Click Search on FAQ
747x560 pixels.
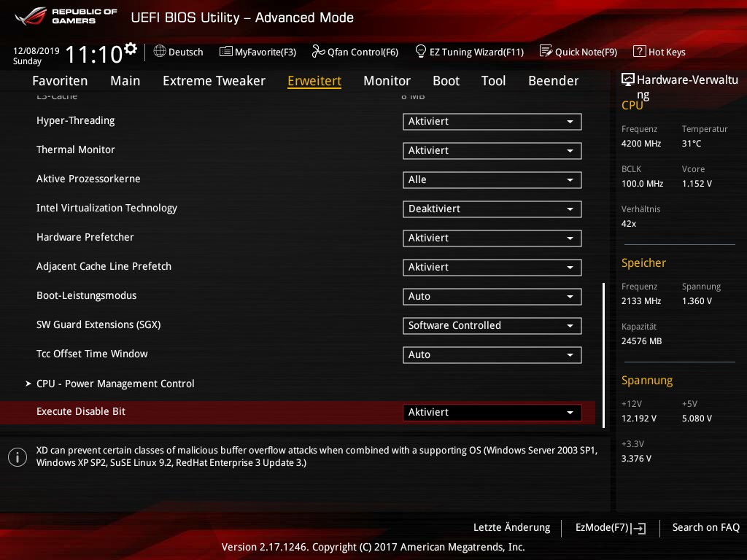point(705,527)
